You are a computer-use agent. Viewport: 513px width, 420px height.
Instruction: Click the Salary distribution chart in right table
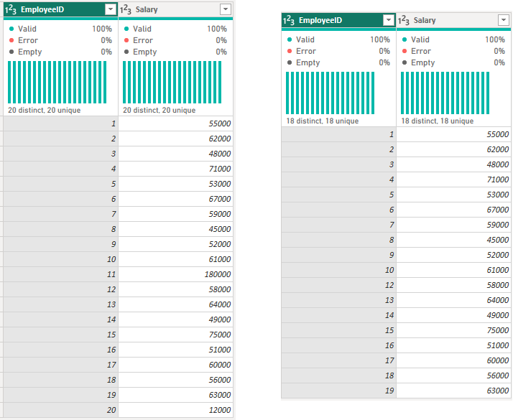pos(445,93)
